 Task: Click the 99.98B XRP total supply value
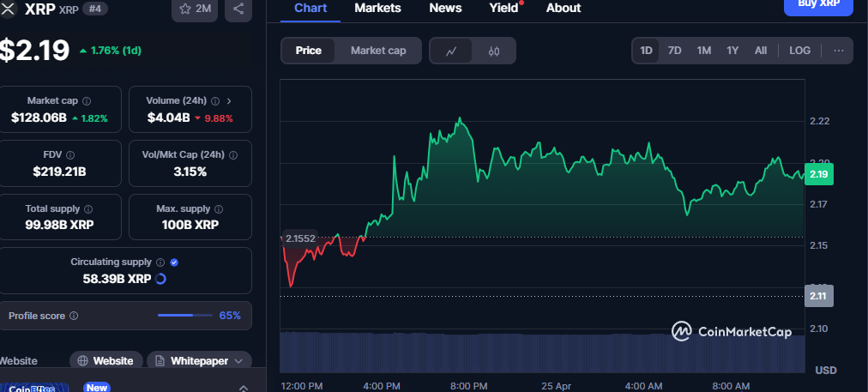(x=59, y=225)
